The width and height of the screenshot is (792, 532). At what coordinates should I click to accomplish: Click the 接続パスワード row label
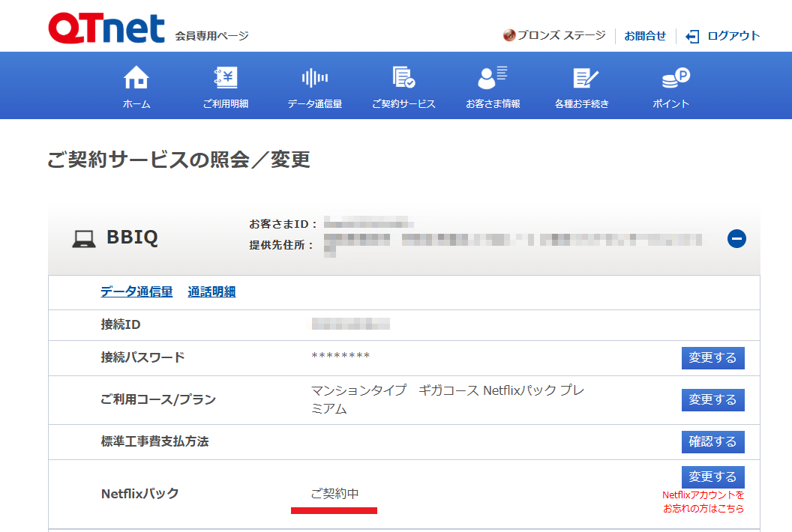(143, 357)
